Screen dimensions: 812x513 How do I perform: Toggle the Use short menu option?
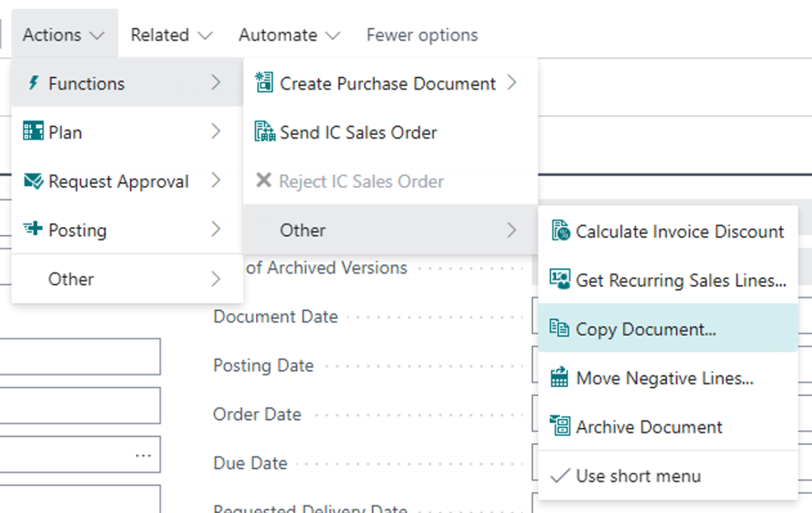tap(638, 476)
